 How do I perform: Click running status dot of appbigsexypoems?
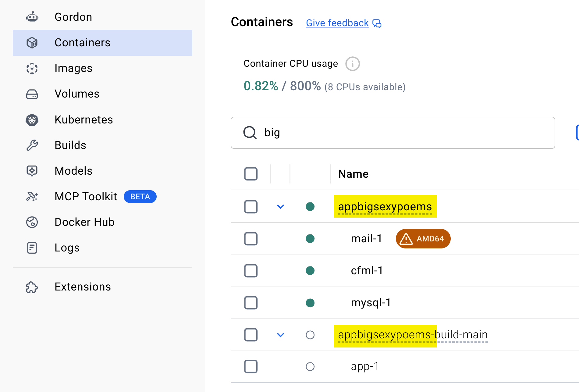[x=310, y=207]
